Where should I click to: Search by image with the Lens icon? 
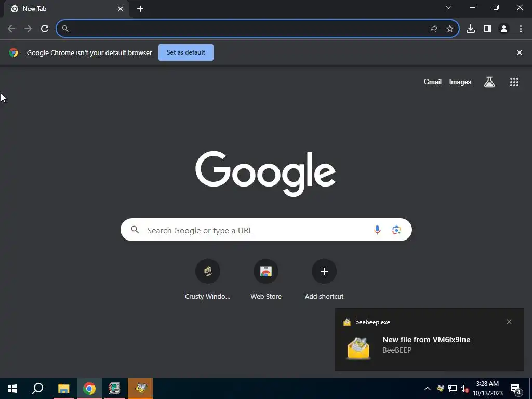tap(396, 230)
